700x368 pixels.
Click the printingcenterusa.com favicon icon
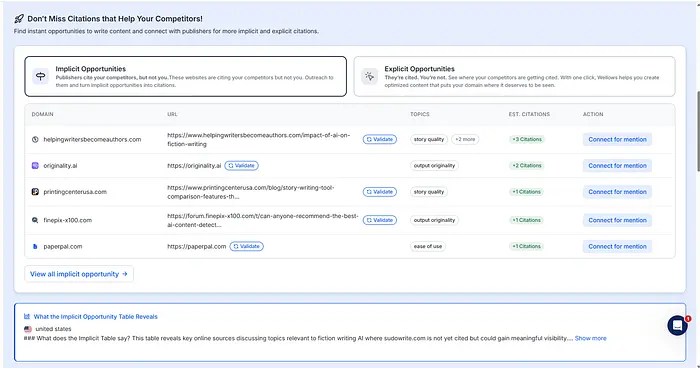[x=35, y=192]
